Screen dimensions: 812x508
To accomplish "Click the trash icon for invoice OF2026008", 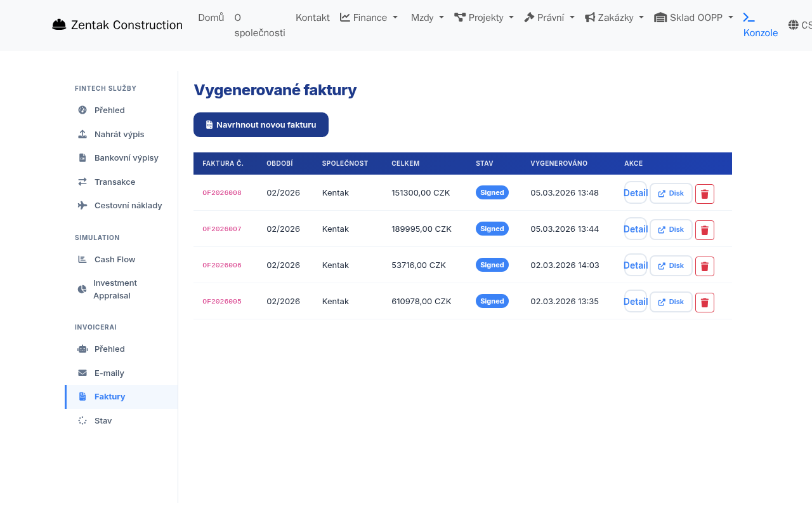I will coord(704,194).
